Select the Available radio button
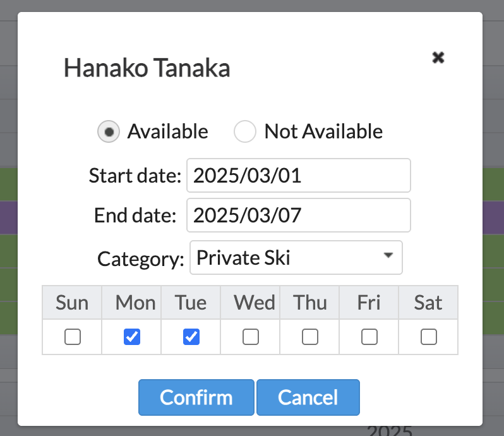Screen dimensions: 504x436 point(108,132)
